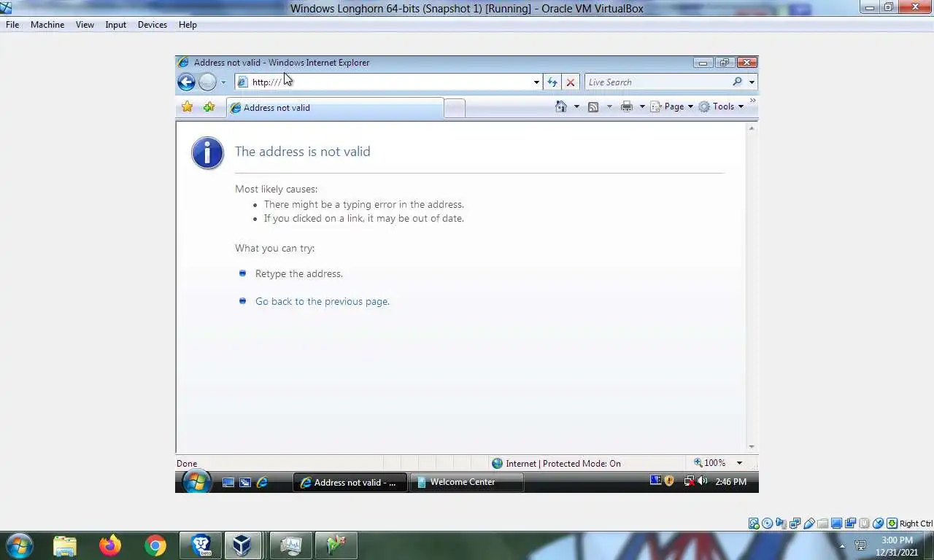934x560 pixels.
Task: Click the network icon with red X in VM tray
Action: click(x=689, y=481)
